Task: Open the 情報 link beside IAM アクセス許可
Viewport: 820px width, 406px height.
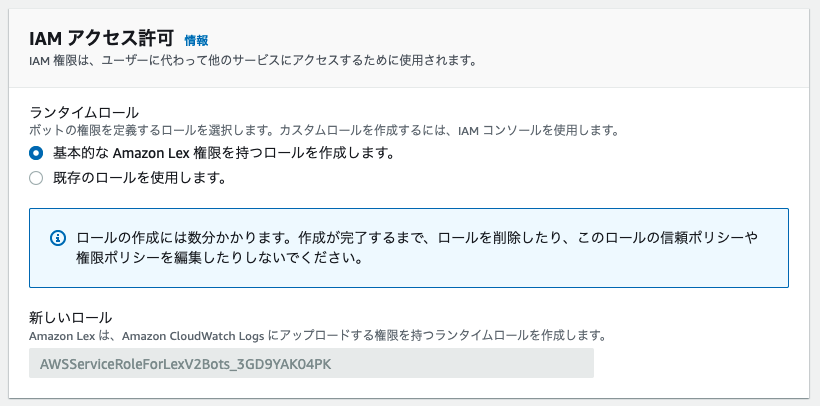Action: (x=196, y=40)
